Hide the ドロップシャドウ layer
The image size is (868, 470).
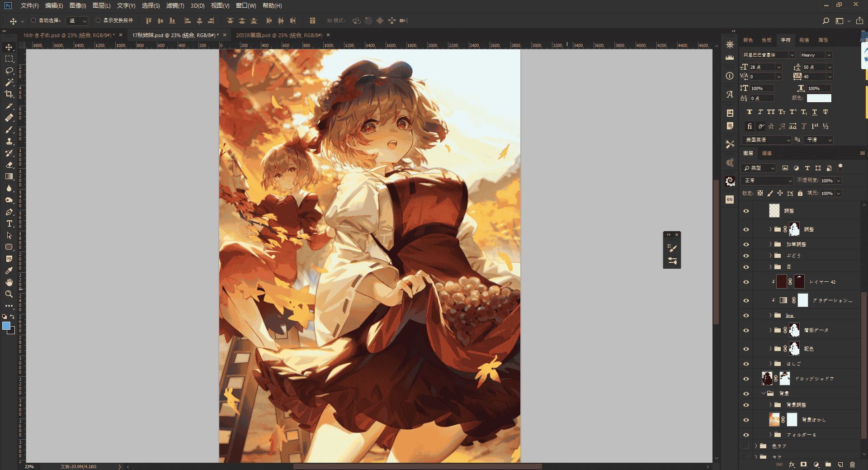pos(746,379)
